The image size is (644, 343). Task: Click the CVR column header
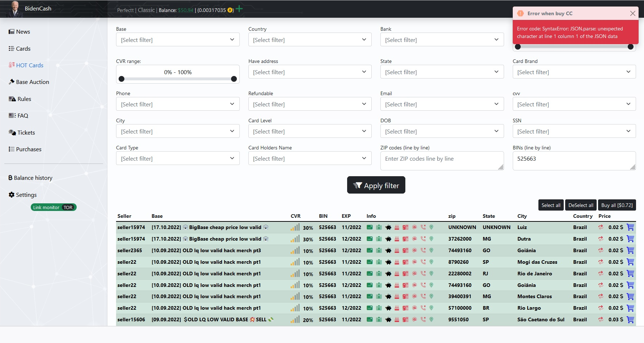(x=295, y=216)
